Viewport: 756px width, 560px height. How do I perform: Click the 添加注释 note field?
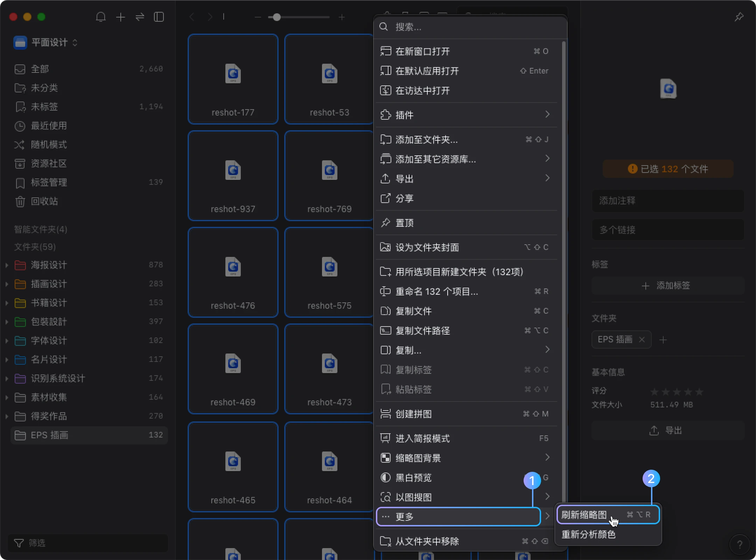coord(668,201)
